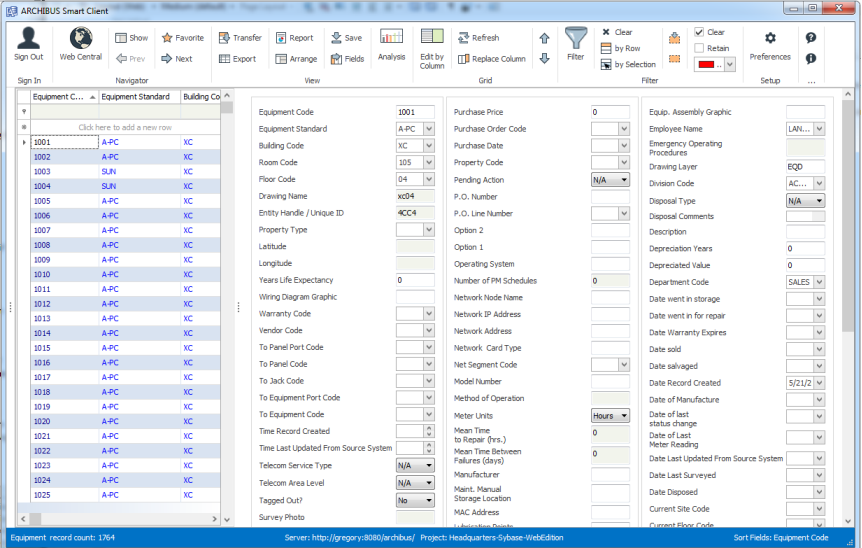Pick the red highlight color swatch
This screenshot has width=862, height=548.
click(706, 64)
